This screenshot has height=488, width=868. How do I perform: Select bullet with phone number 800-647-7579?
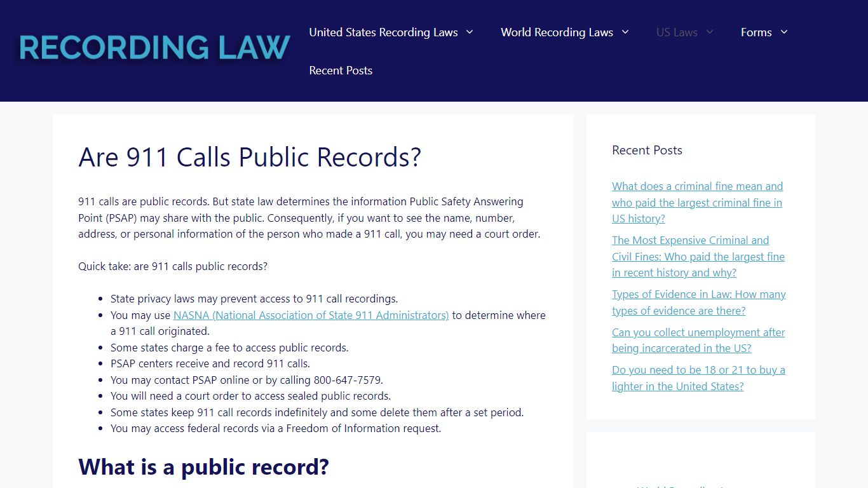coord(247,380)
